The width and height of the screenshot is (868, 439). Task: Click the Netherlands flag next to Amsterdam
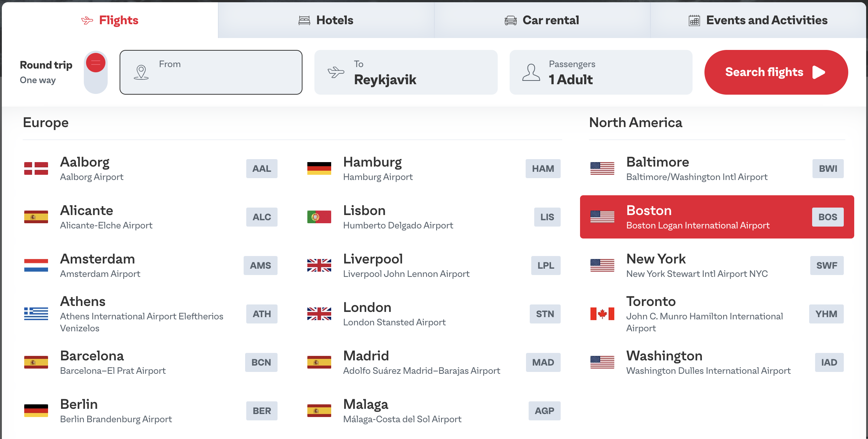click(36, 265)
